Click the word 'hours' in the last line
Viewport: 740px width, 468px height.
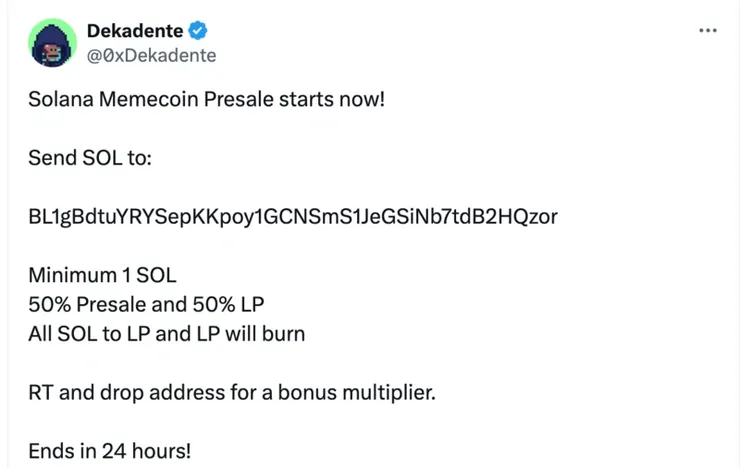(156, 450)
